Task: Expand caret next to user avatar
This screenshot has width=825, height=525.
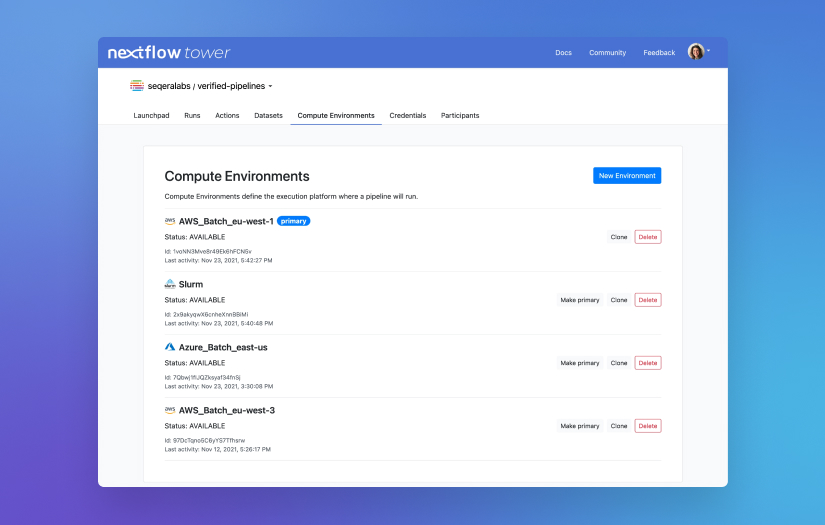Action: [x=708, y=51]
